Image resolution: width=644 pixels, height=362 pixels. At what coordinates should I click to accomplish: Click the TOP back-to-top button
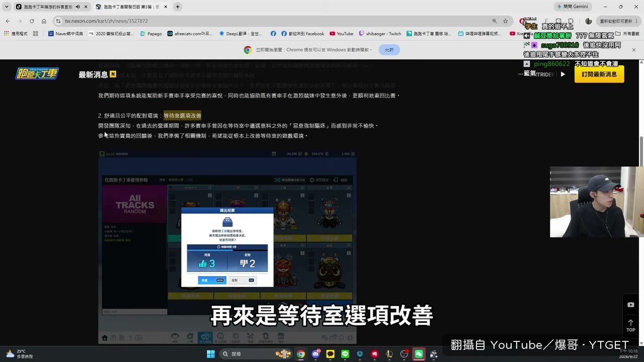pos(631,326)
